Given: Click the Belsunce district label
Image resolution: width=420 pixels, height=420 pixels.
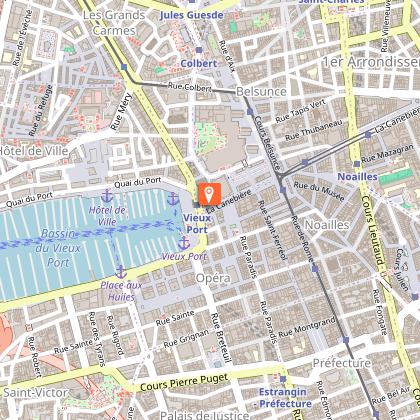Looking at the screenshot, I should [x=261, y=92].
